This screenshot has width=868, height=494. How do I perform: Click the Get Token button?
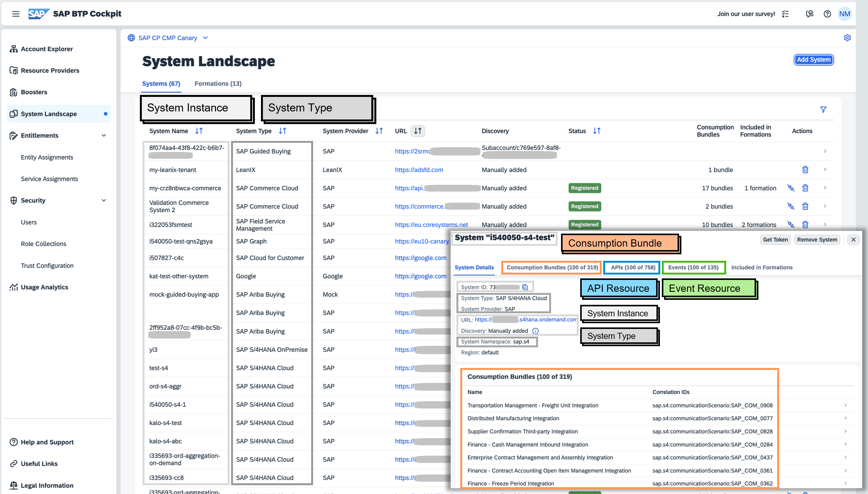tap(775, 240)
